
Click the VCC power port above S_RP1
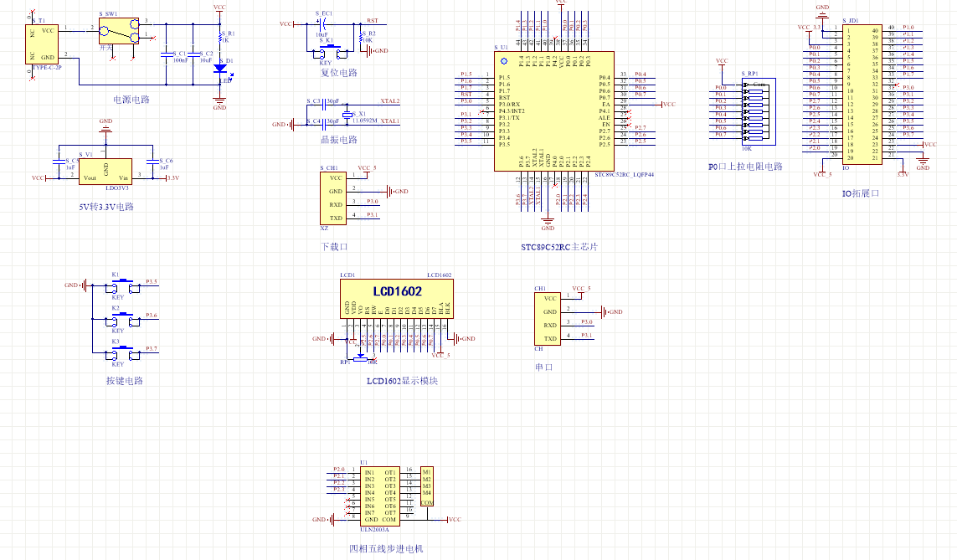point(722,62)
